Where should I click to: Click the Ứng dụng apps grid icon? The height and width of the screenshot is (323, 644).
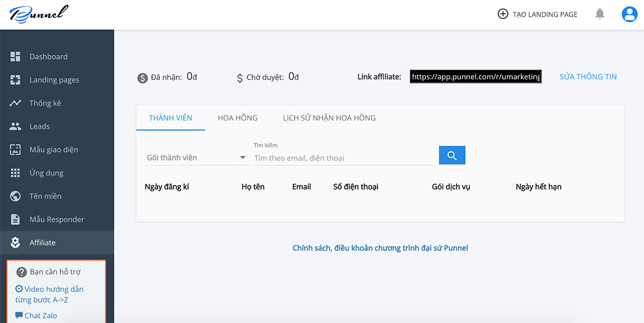[x=15, y=173]
